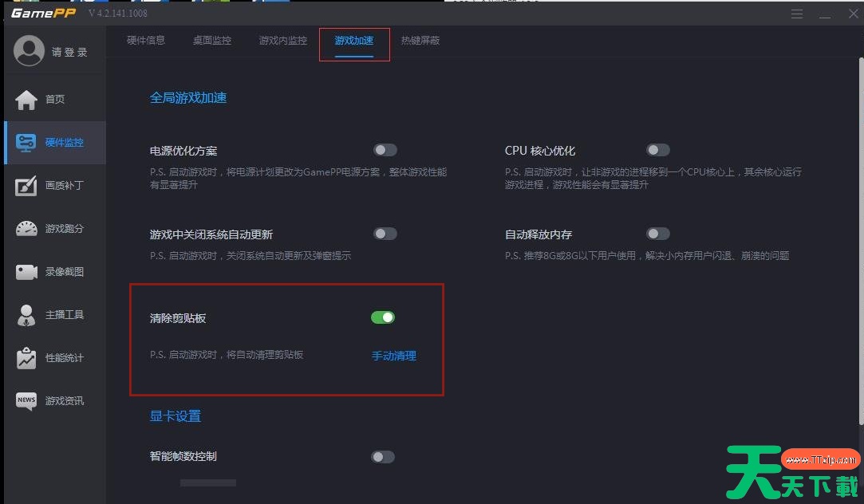Turn on 自动释放内存 switch

point(658,234)
